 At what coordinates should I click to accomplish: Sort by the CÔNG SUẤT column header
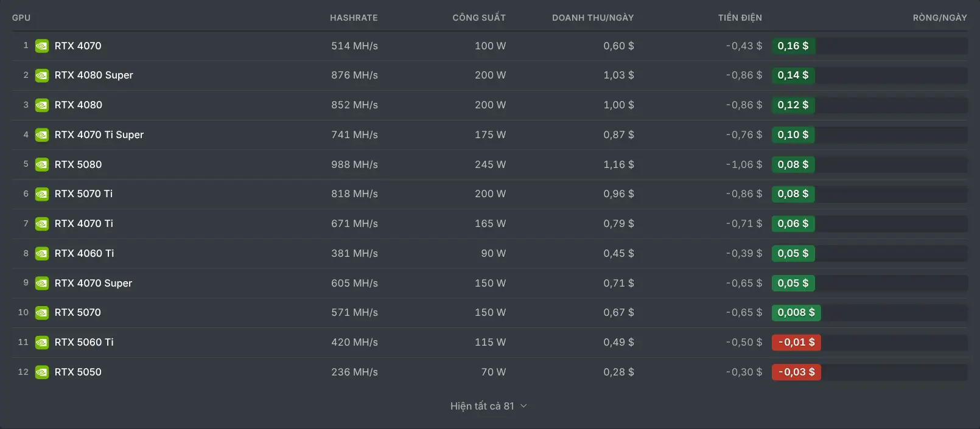(x=479, y=18)
